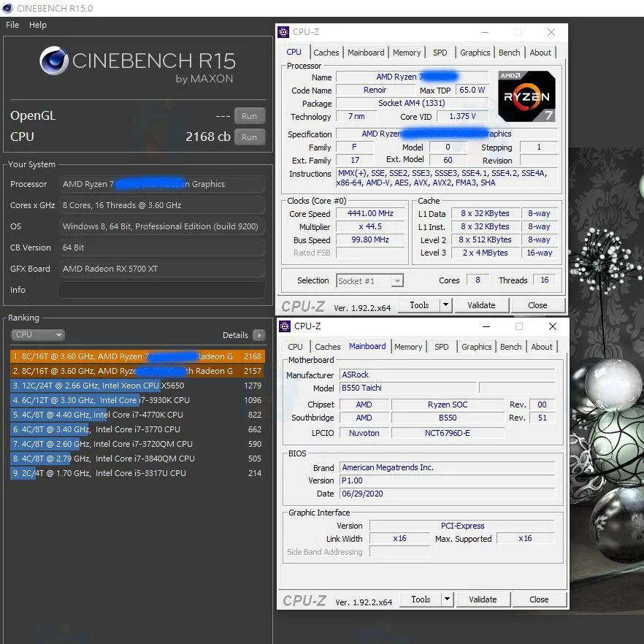
Task: Run the OpenGL benchmark
Action: point(249,116)
